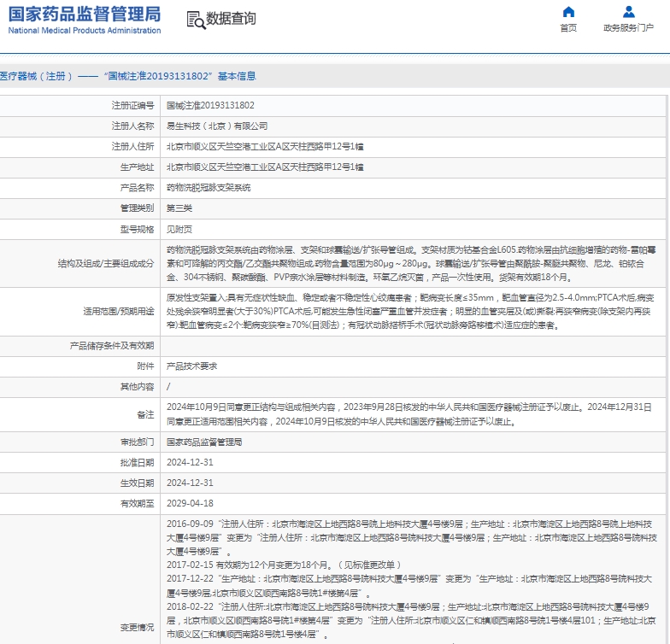Click the National Medical Products Administration text
Viewport: 670px width, 644px height.
[85, 31]
